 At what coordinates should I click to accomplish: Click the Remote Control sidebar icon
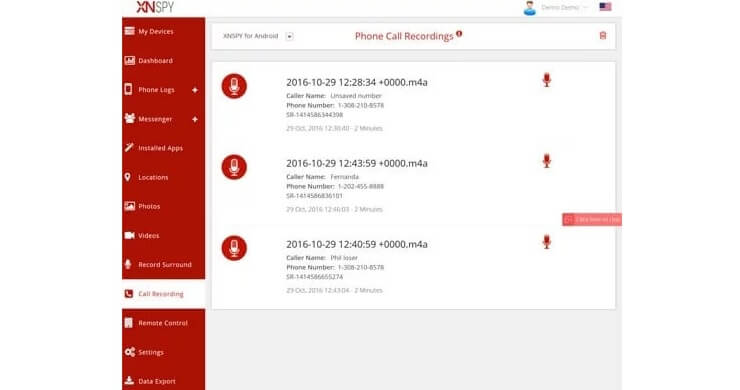[x=128, y=323]
